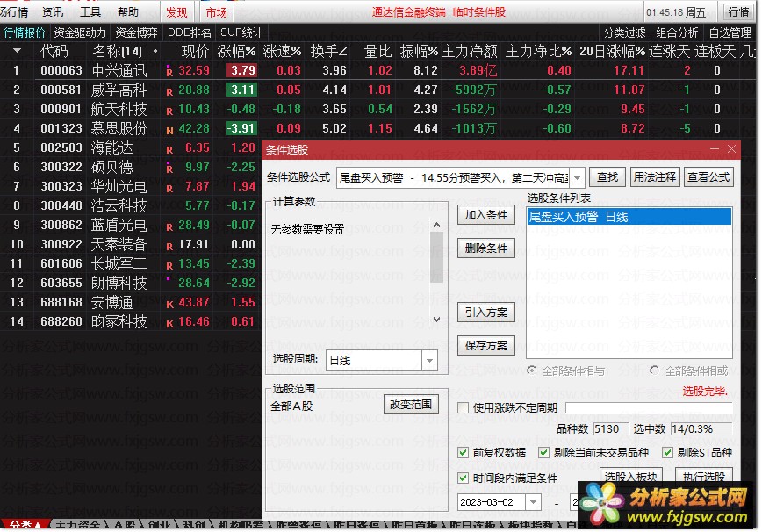Open the 行情 menu
Screen dimensions: 762x532
pos(14,11)
